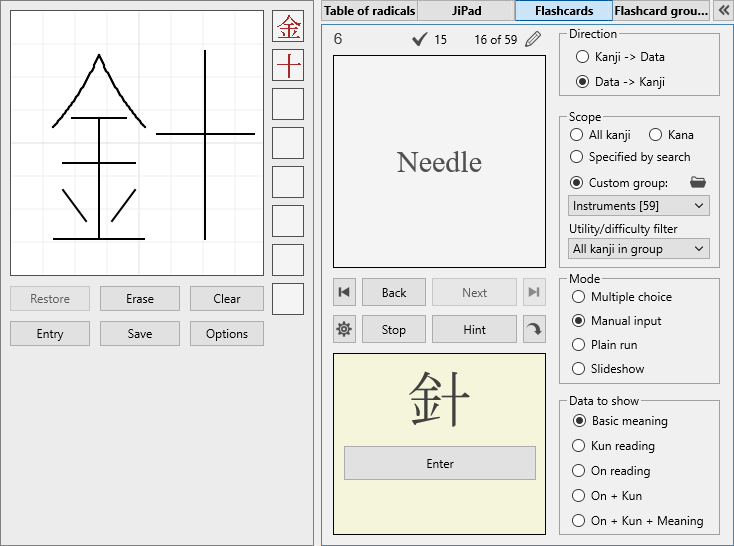
Task: Click the gear settings icon near Stop
Action: (x=344, y=329)
